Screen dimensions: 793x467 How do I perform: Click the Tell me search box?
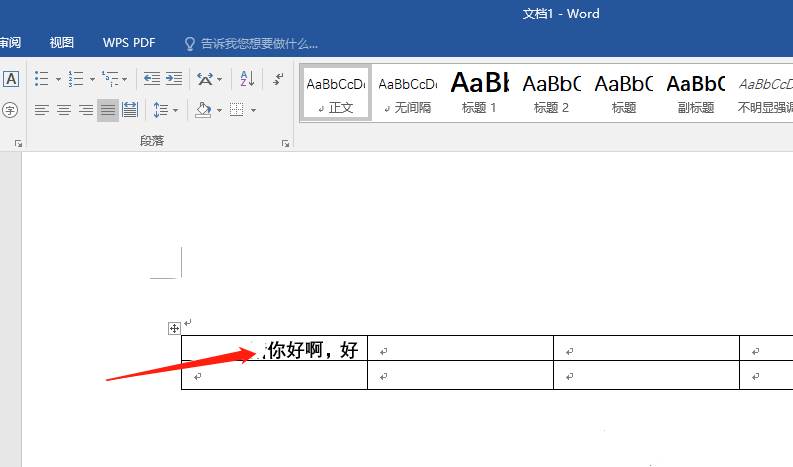pos(251,44)
